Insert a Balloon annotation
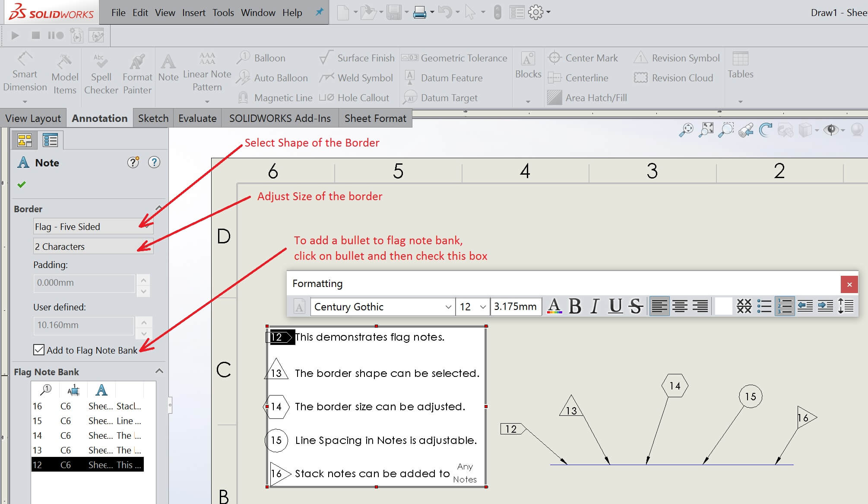Image resolution: width=868 pixels, height=504 pixels. (261, 58)
